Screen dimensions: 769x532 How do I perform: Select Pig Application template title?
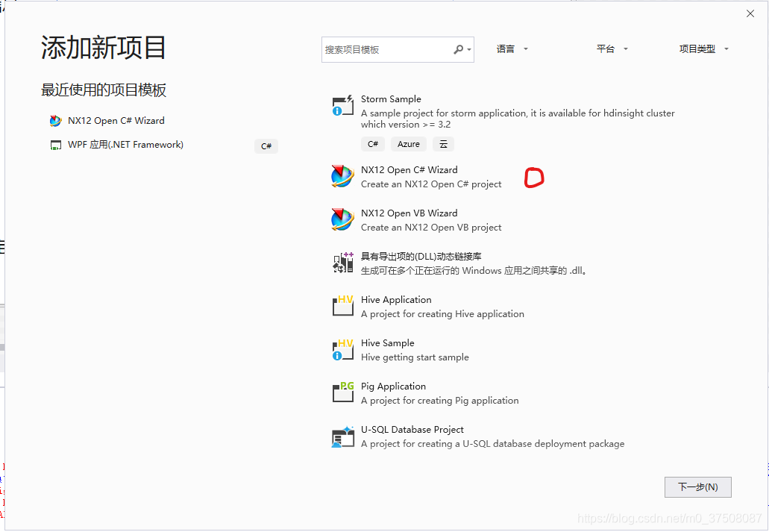(393, 387)
